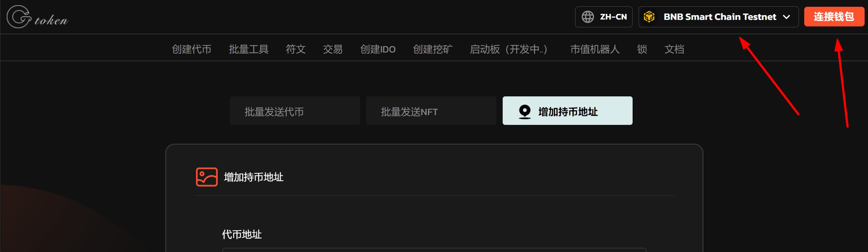Open the 创建代币 menu
The height and width of the screenshot is (252, 868).
click(x=192, y=49)
